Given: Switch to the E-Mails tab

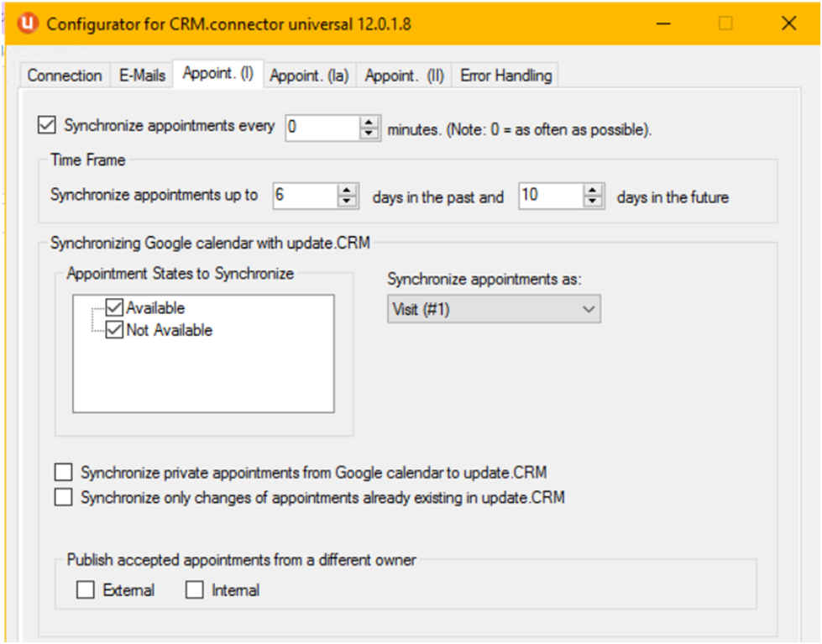Looking at the screenshot, I should click(x=142, y=76).
